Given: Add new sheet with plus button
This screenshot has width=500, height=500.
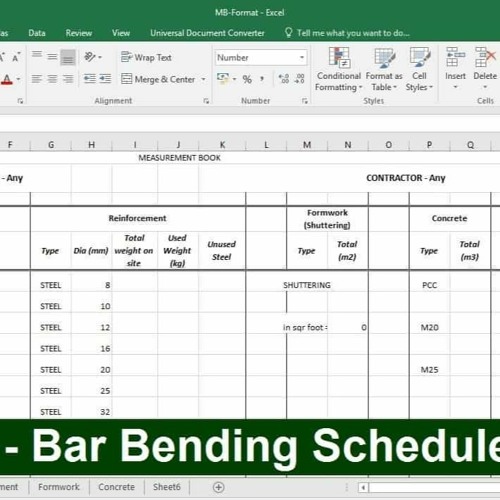Looking at the screenshot, I should (x=218, y=487).
